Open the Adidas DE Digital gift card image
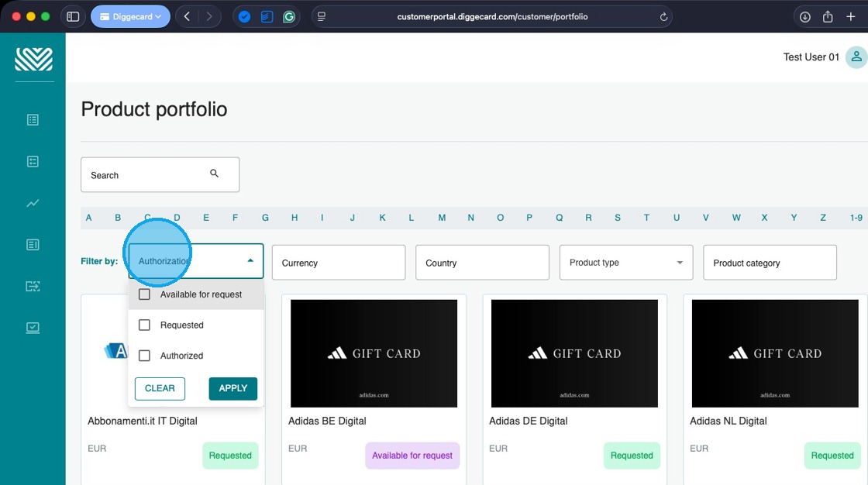This screenshot has width=868, height=485. [574, 353]
